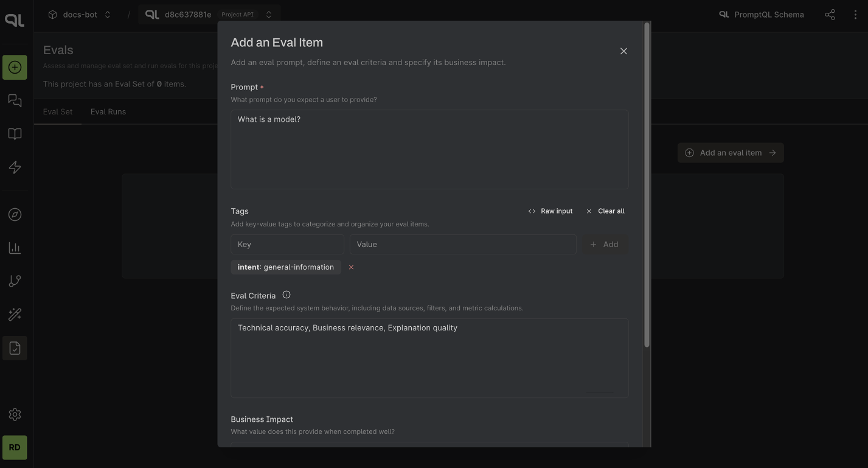Click the Business Impact label

262,419
